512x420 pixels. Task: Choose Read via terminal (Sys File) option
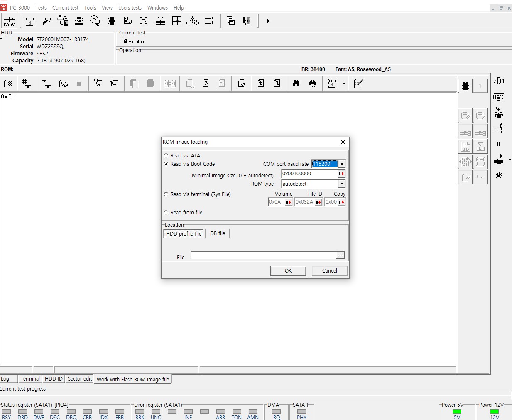click(166, 194)
